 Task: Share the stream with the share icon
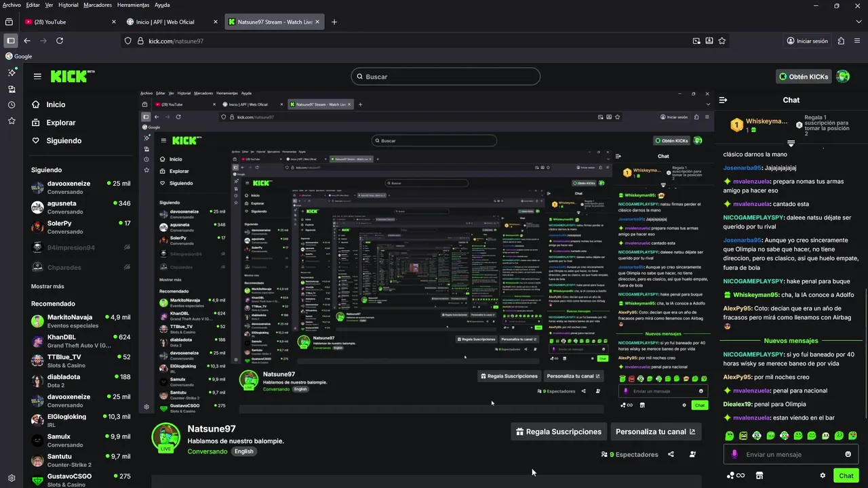(x=671, y=455)
